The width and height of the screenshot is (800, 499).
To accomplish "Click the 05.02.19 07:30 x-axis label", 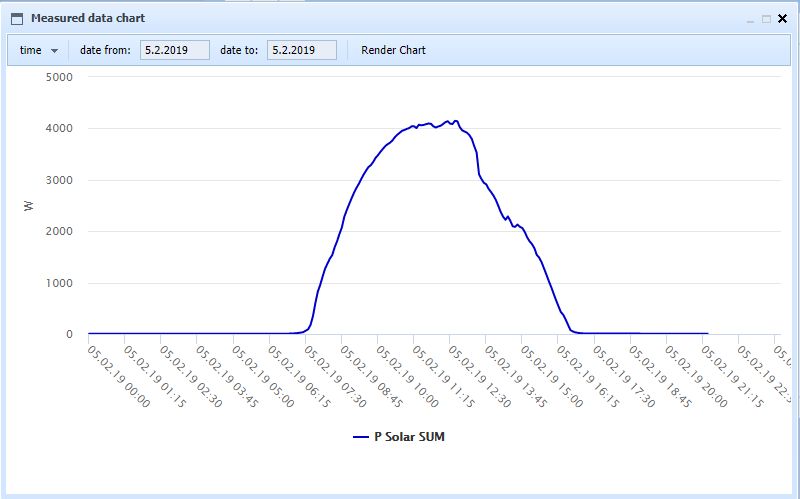I will click(x=337, y=376).
